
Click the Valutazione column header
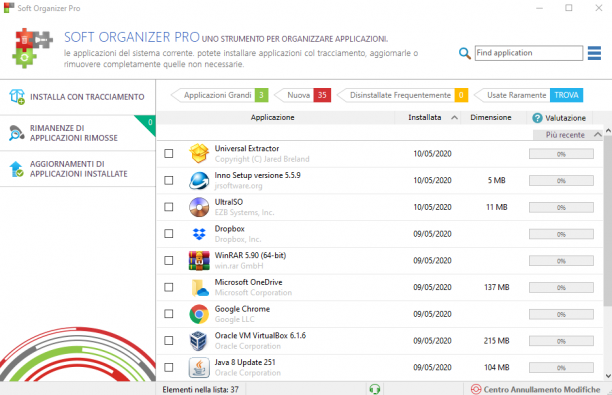tap(559, 117)
